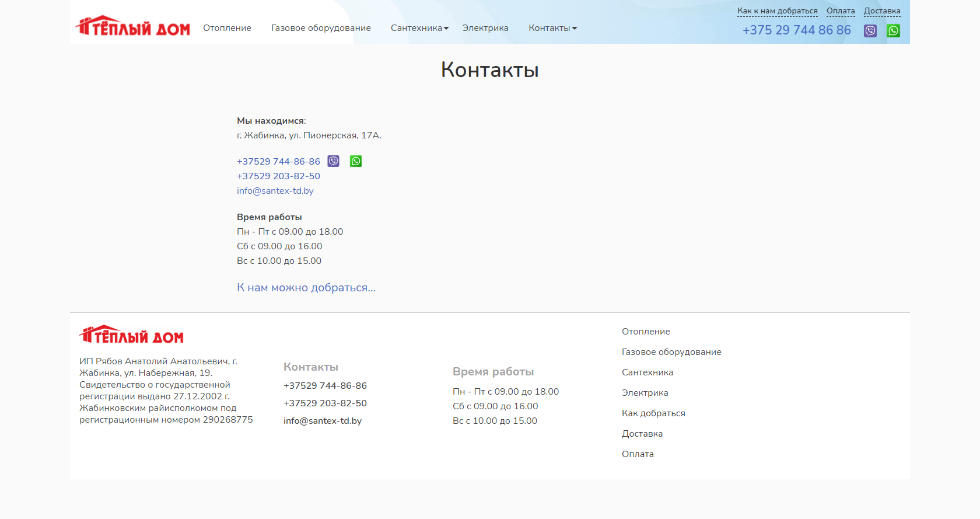The height and width of the screenshot is (519, 980).
Task: Expand the Сантехника dropdown menu
Action: pos(419,28)
